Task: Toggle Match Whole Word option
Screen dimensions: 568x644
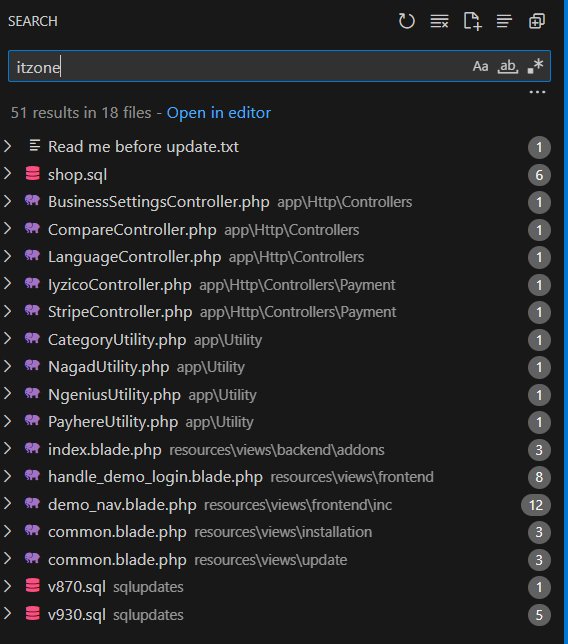Action: coord(508,66)
